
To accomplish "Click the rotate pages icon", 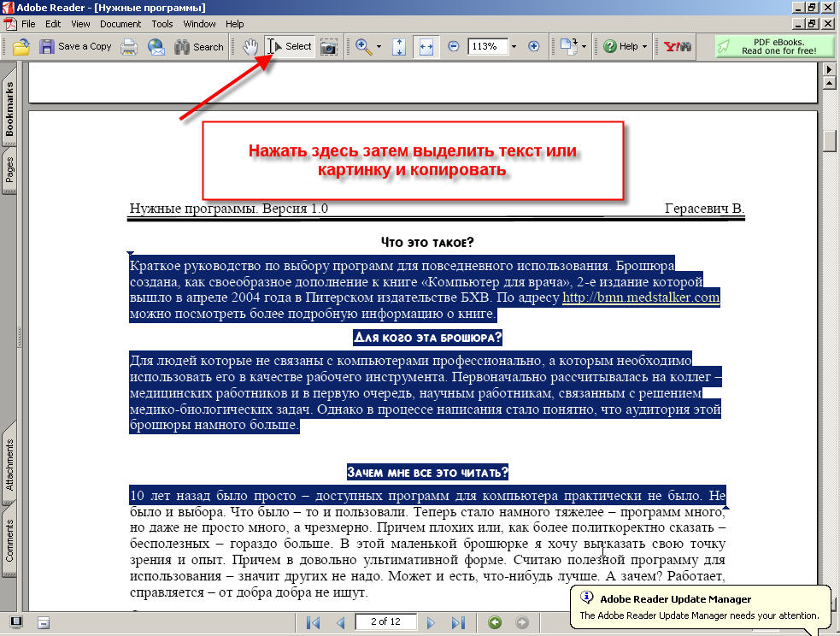I will coord(568,46).
